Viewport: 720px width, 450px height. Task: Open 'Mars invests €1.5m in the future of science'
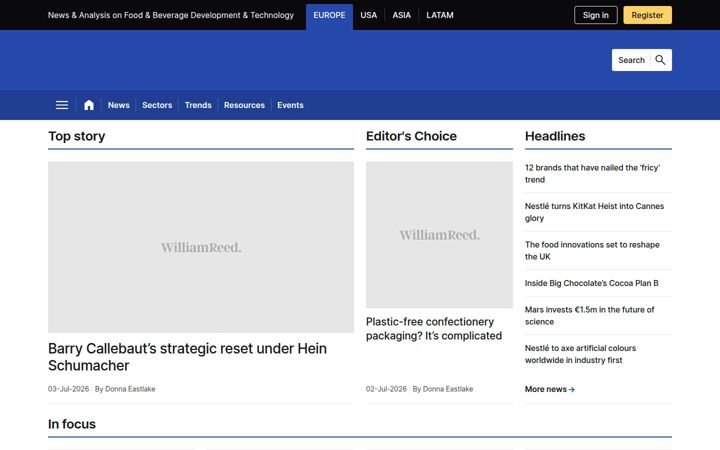590,316
